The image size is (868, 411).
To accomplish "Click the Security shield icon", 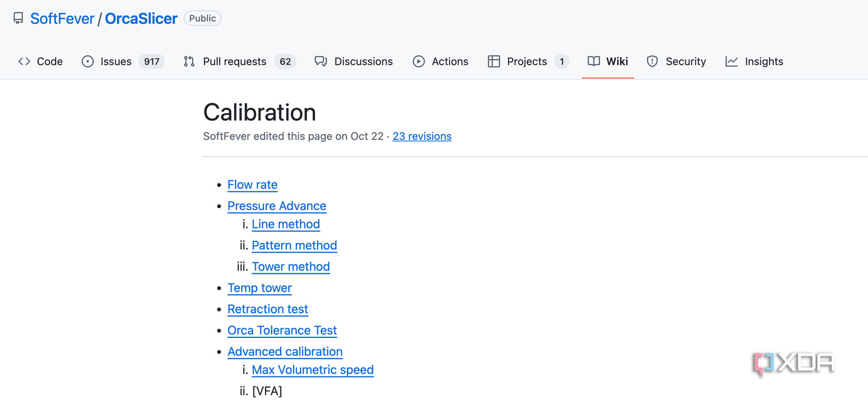I will point(652,61).
